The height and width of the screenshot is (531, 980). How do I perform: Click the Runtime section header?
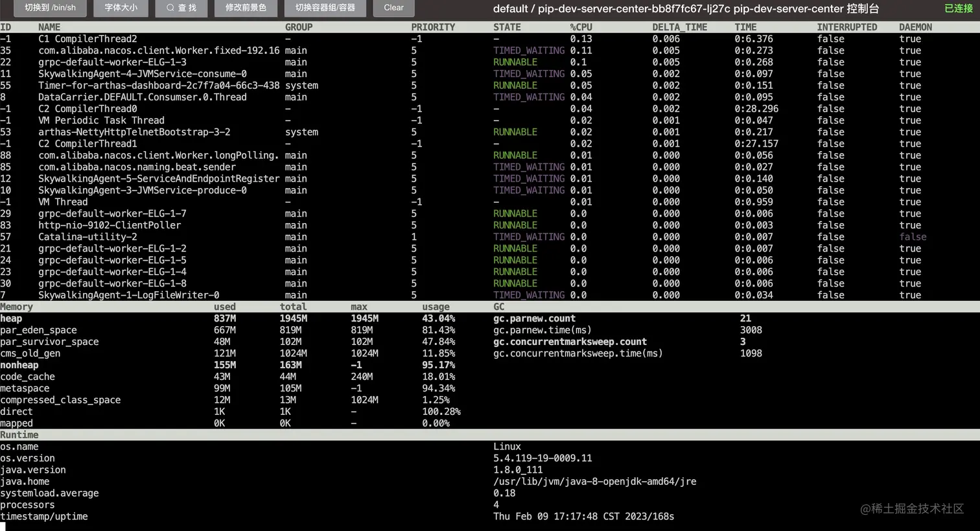(x=19, y=435)
